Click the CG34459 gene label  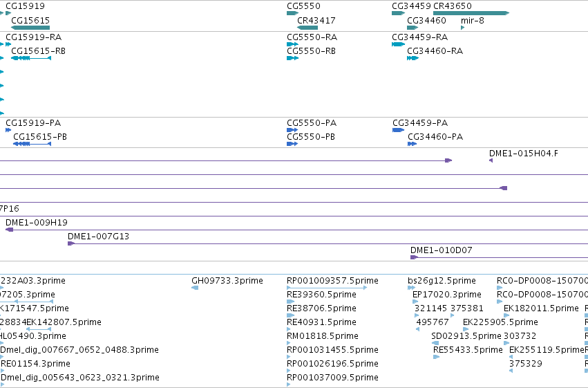(x=411, y=6)
